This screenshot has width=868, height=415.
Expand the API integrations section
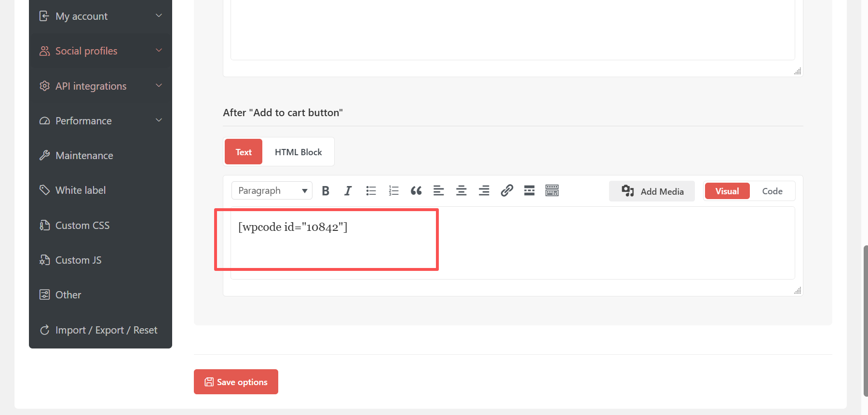100,86
